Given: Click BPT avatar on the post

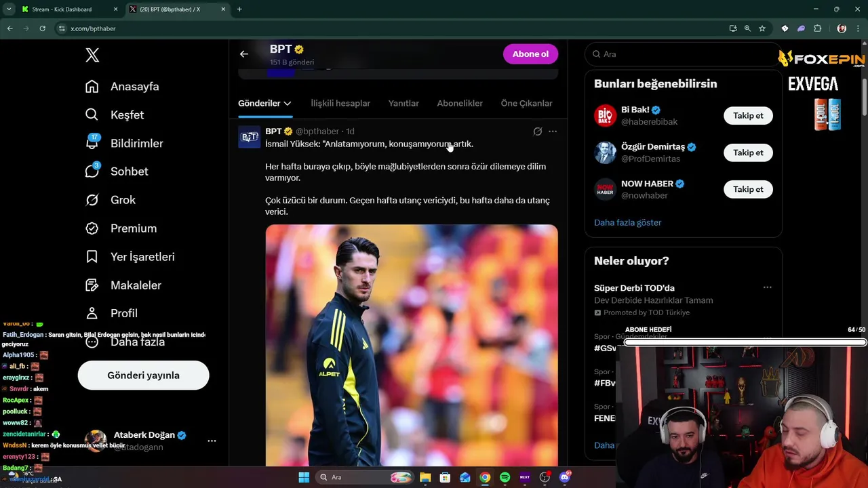Looking at the screenshot, I should tap(249, 137).
